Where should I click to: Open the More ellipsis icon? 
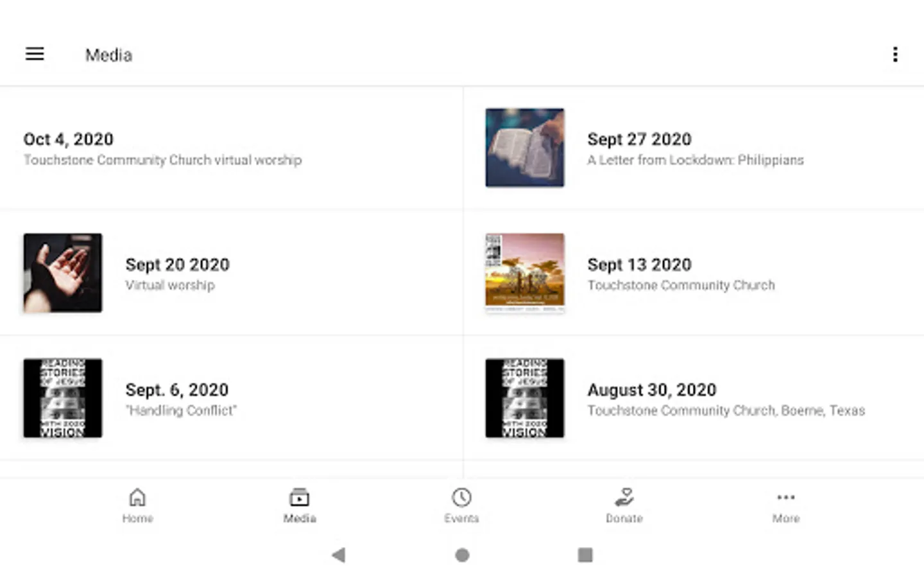point(785,498)
